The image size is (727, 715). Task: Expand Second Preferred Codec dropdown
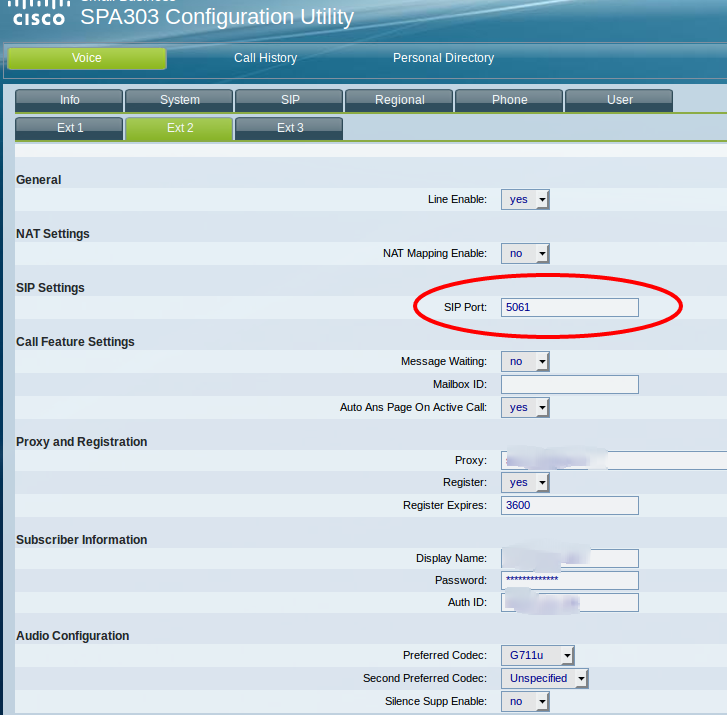pyautogui.click(x=544, y=678)
